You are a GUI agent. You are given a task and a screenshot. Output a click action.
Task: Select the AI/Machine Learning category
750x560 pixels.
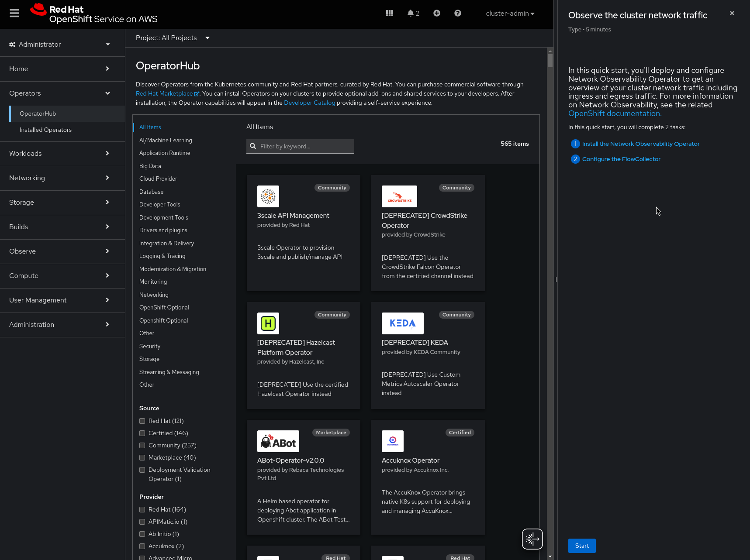point(166,140)
